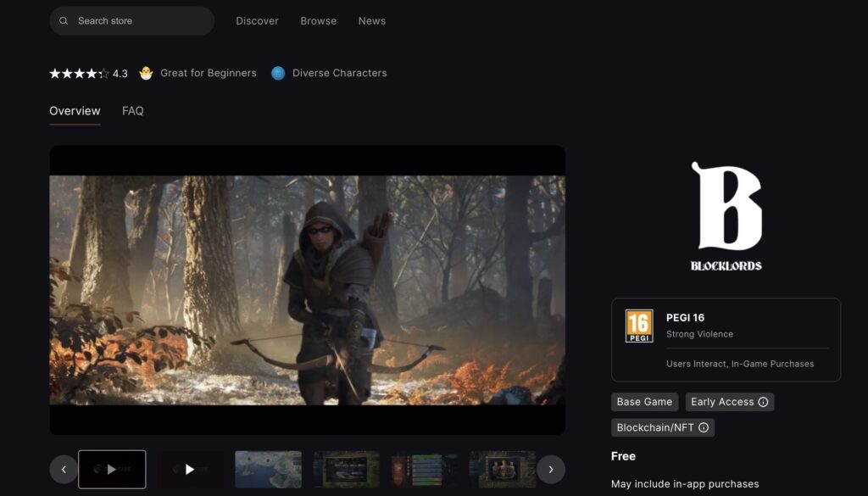Click the Strong Violence descriptor
868x496 pixels.
click(699, 334)
